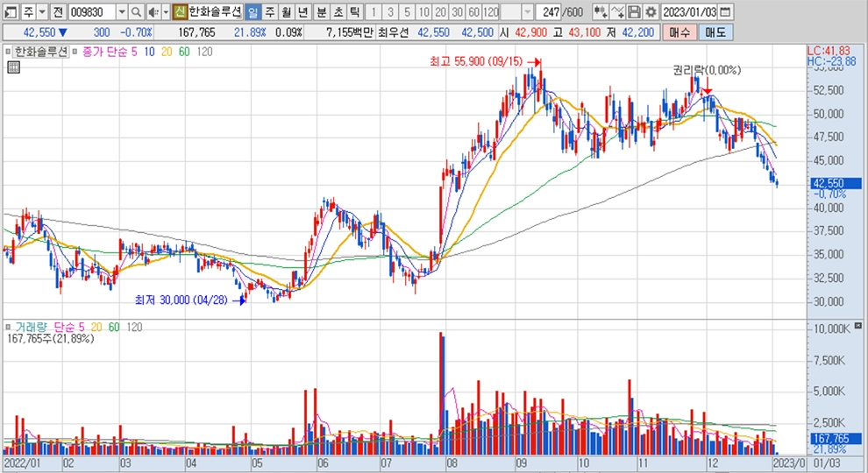This screenshot has width=868, height=473.
Task: Switch to the minute (분) chart period
Action: [320, 12]
